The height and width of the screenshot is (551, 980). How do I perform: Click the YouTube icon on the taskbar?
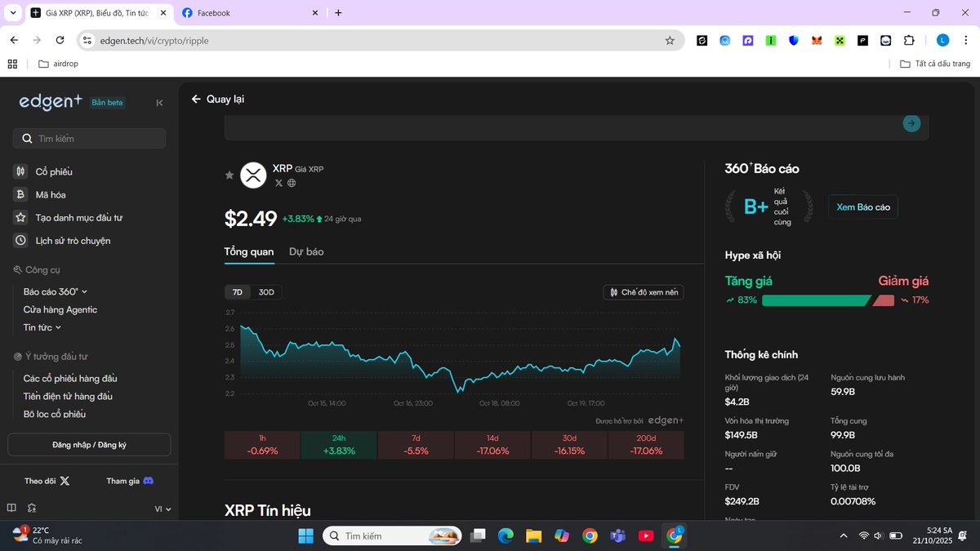coord(646,535)
